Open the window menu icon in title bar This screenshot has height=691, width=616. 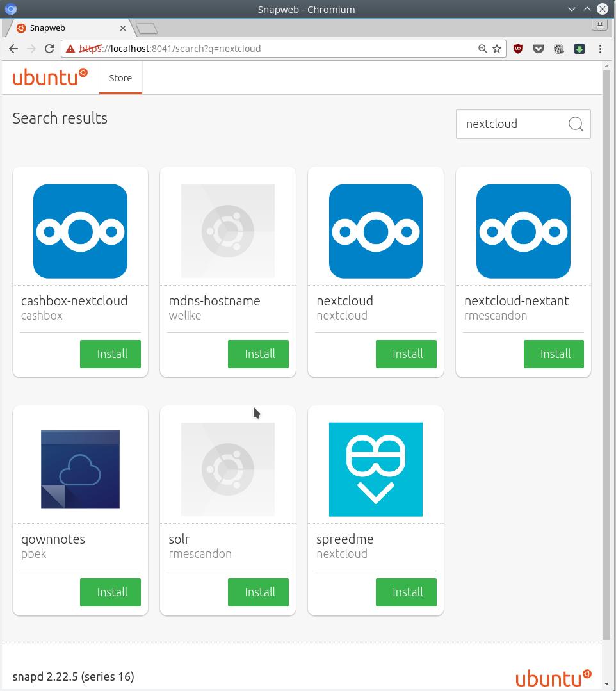point(11,9)
